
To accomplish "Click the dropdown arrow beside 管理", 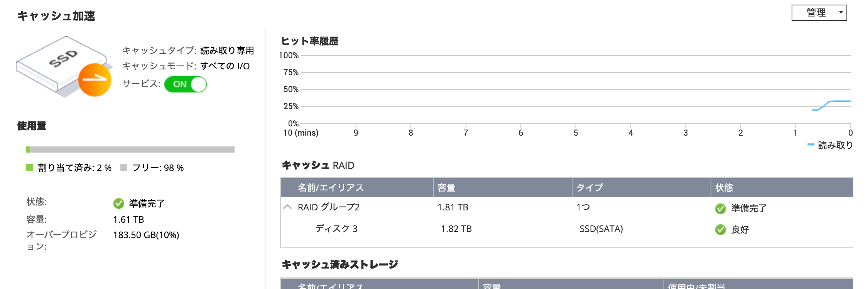I will pyautogui.click(x=841, y=12).
